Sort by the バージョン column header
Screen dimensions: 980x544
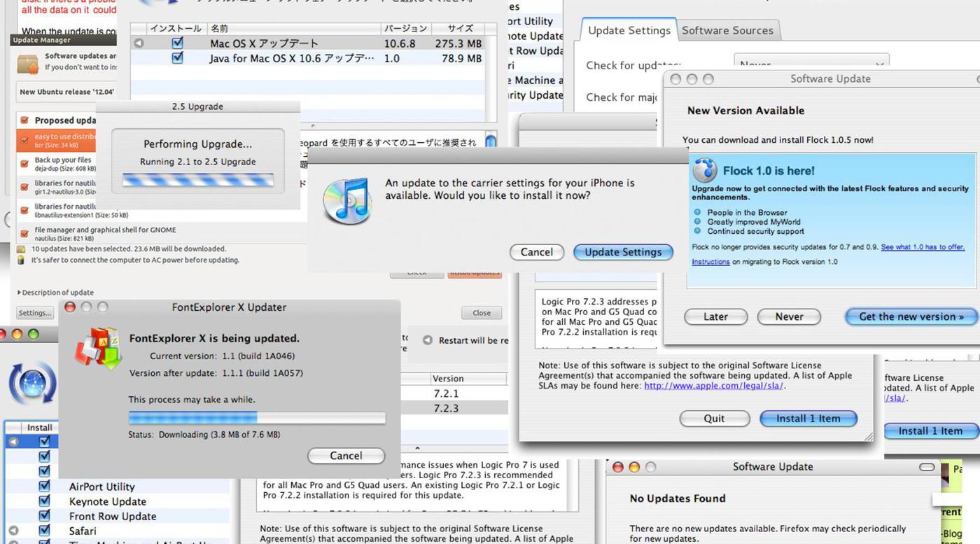405,29
